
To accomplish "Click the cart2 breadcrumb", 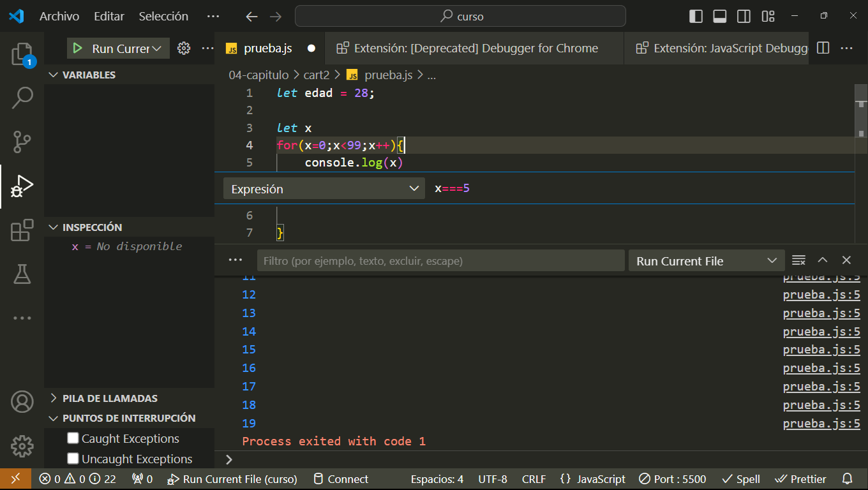I will 316,75.
